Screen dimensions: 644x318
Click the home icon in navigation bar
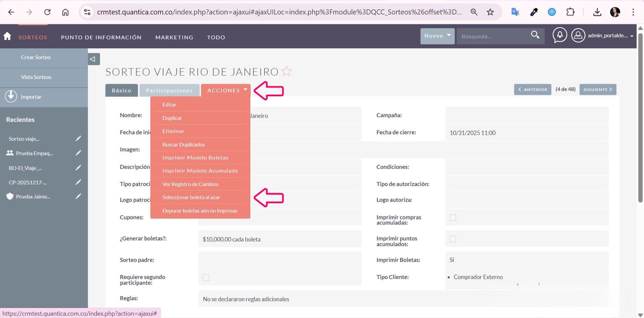coord(7,36)
